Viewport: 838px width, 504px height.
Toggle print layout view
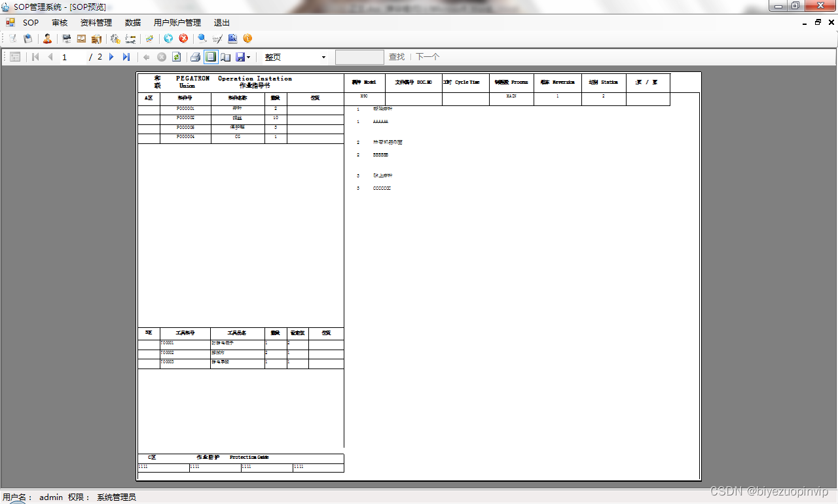[x=210, y=57]
